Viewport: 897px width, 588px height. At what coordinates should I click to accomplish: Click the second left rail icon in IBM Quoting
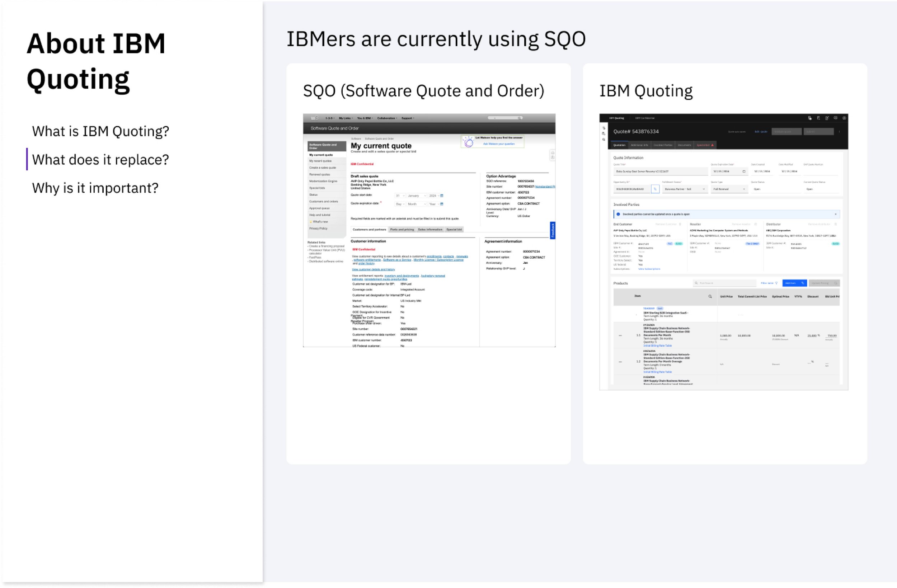[x=604, y=133]
